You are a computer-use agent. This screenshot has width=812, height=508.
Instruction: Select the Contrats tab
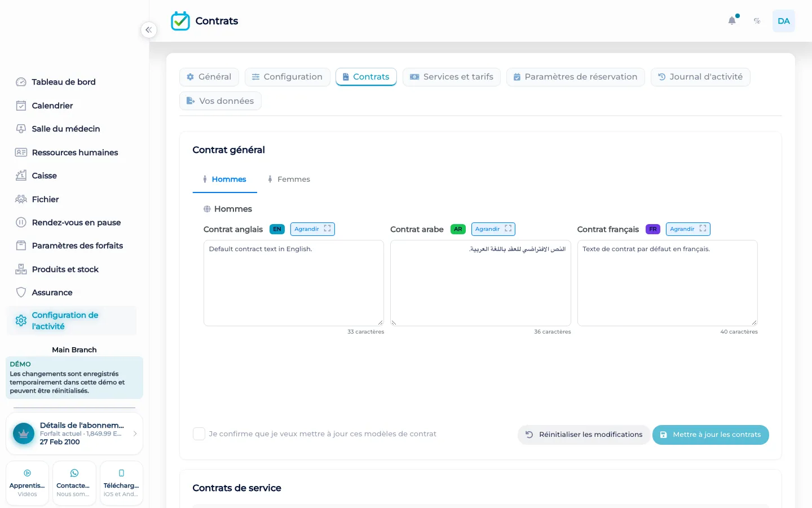click(366, 77)
